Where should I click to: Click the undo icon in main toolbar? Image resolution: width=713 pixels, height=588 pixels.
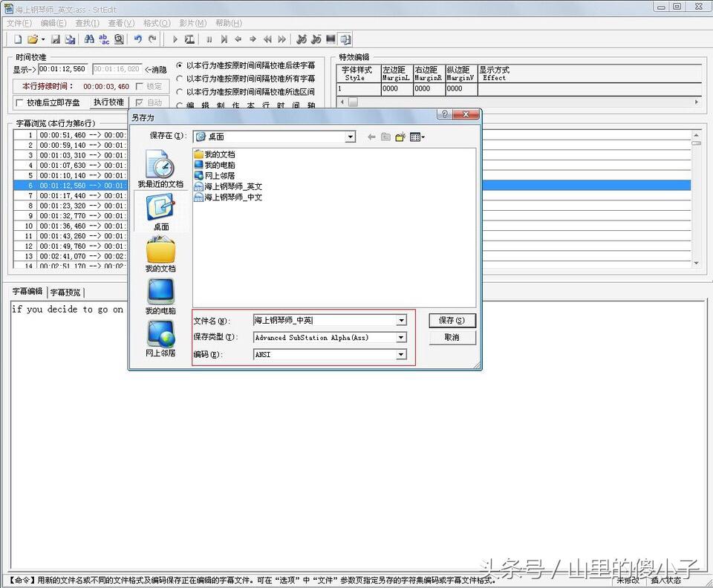point(138,39)
